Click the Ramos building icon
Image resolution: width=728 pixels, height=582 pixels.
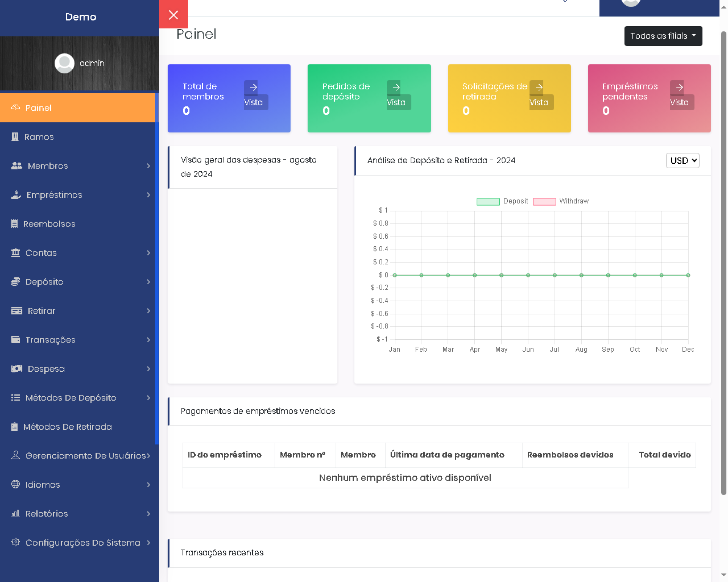(x=15, y=137)
